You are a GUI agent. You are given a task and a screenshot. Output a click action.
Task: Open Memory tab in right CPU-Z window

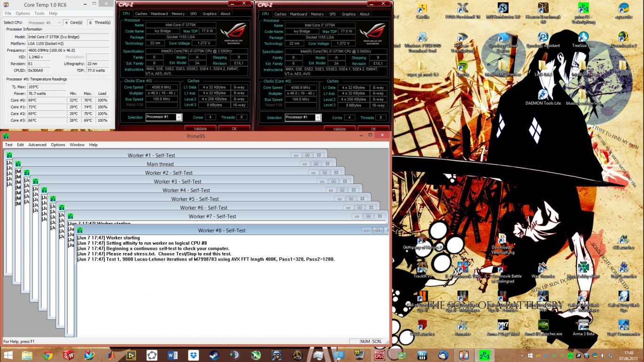point(317,14)
